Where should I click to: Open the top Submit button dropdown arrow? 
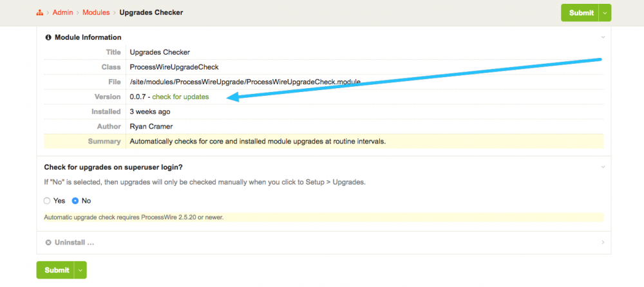tap(604, 13)
